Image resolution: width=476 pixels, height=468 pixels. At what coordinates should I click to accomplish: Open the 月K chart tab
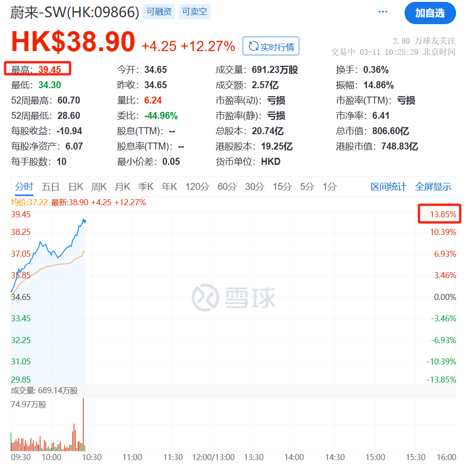pyautogui.click(x=122, y=186)
